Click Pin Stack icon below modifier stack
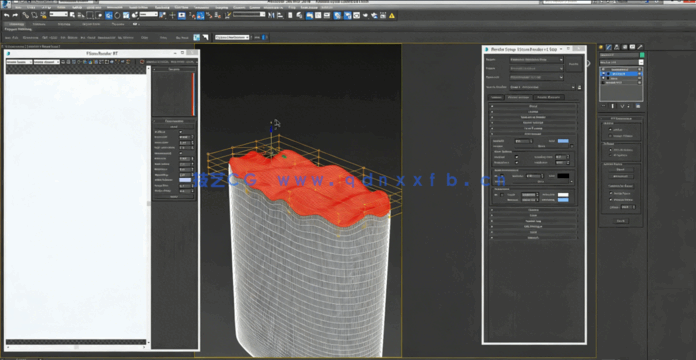Image resolution: width=696 pixels, height=360 pixels. pos(604,106)
